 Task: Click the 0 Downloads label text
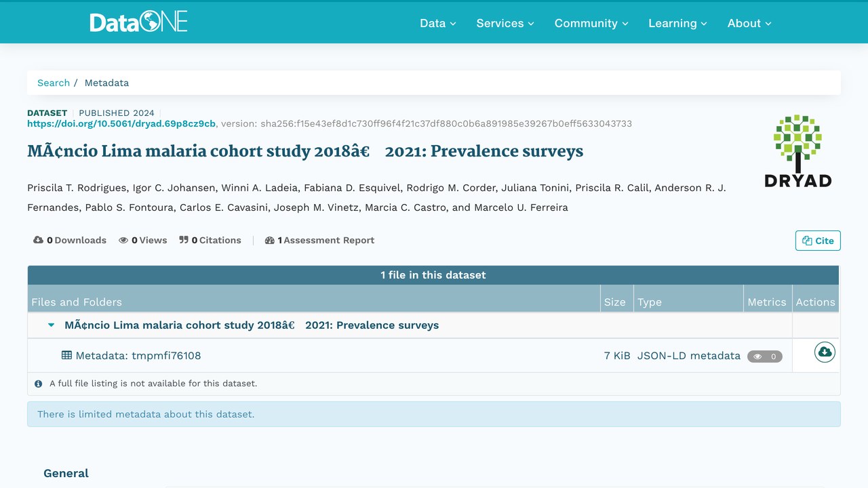77,240
